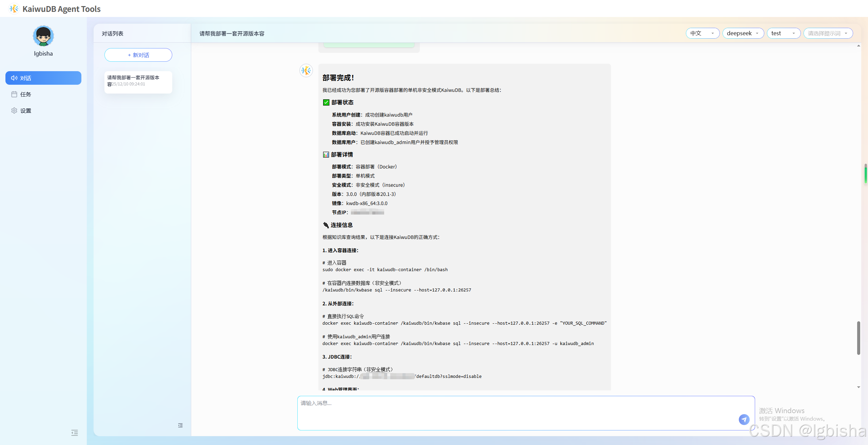Start a new chat with 新对话 button

point(138,55)
